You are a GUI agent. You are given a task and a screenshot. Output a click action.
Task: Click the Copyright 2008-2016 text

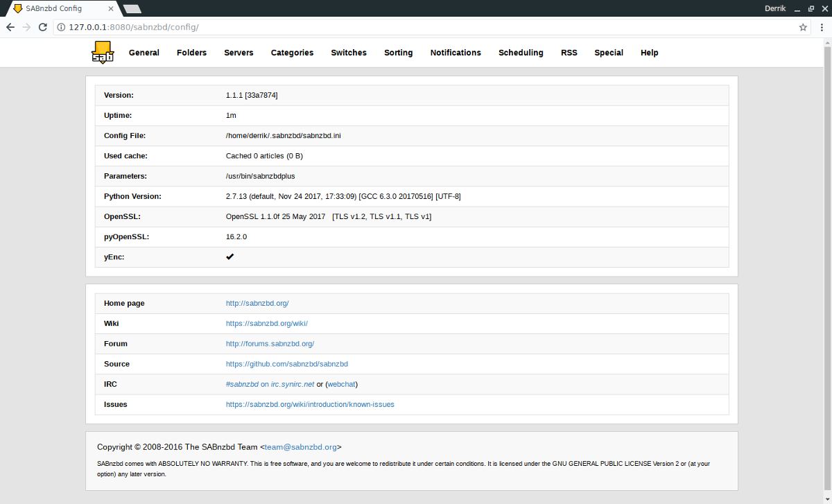click(x=219, y=447)
